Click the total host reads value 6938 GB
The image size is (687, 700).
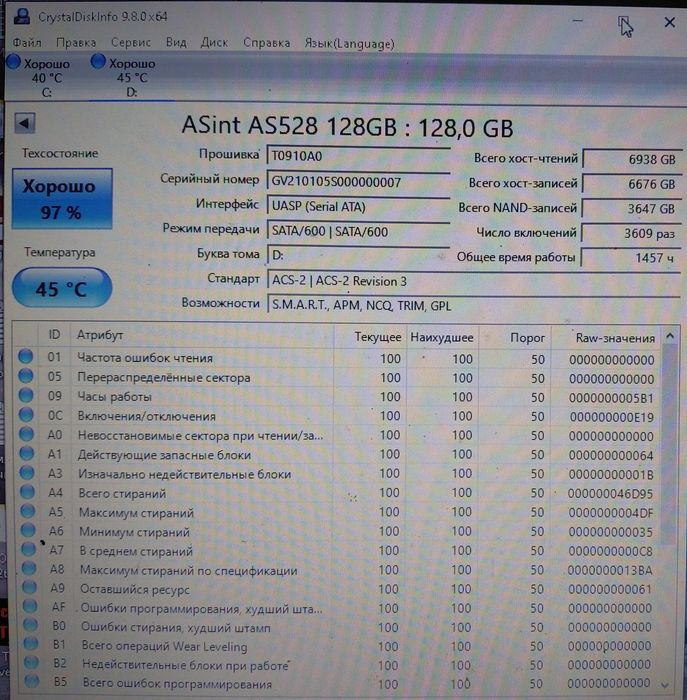tap(632, 159)
